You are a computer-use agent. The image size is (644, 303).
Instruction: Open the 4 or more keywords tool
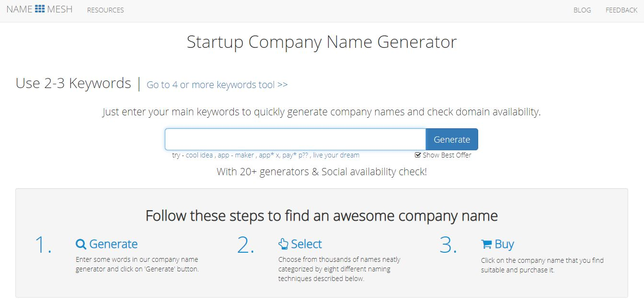pyautogui.click(x=217, y=84)
